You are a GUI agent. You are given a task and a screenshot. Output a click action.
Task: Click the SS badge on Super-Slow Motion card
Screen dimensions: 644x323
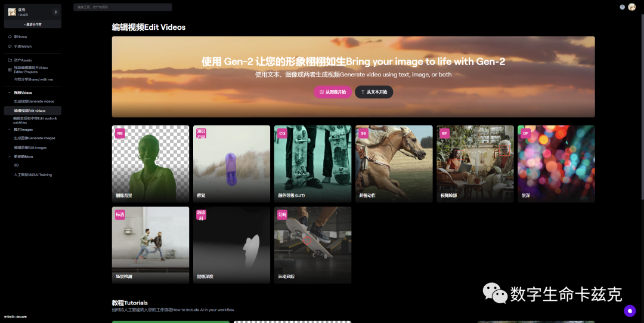point(363,134)
